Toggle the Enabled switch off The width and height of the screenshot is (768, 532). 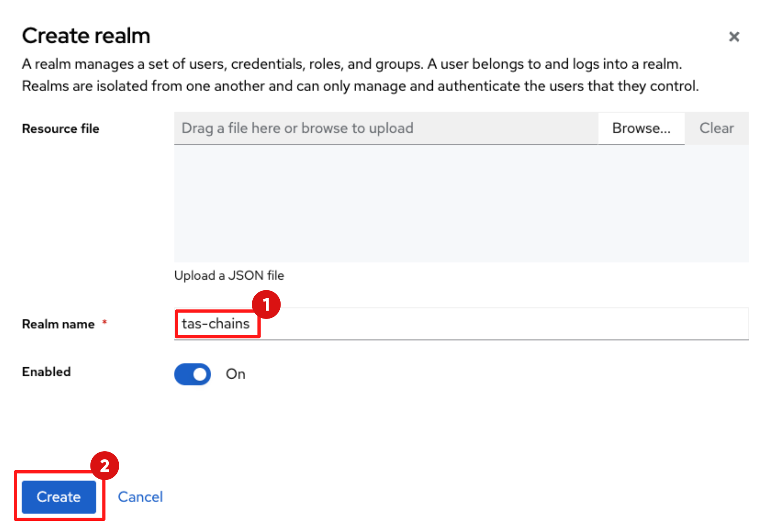192,374
